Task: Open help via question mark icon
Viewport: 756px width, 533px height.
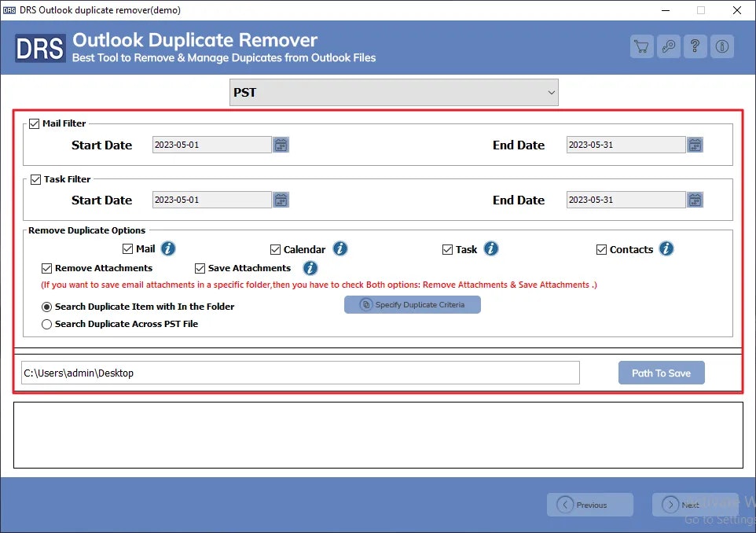Action: click(x=695, y=46)
